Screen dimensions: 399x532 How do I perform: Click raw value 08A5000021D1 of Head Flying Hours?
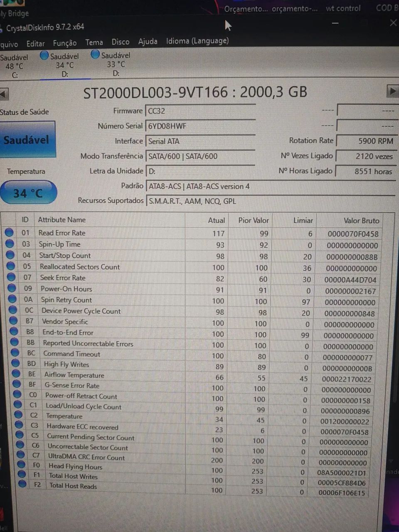point(342,473)
